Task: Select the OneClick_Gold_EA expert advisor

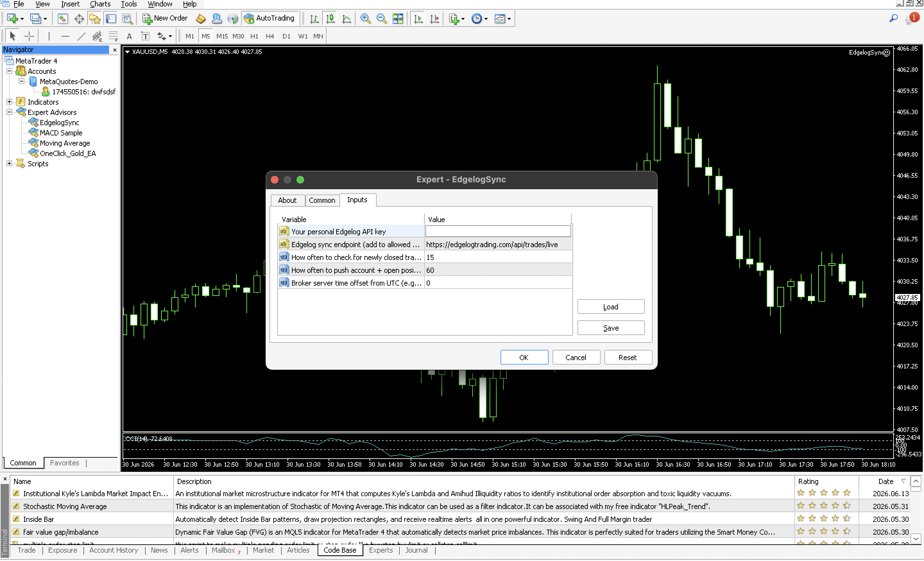Action: (x=68, y=153)
